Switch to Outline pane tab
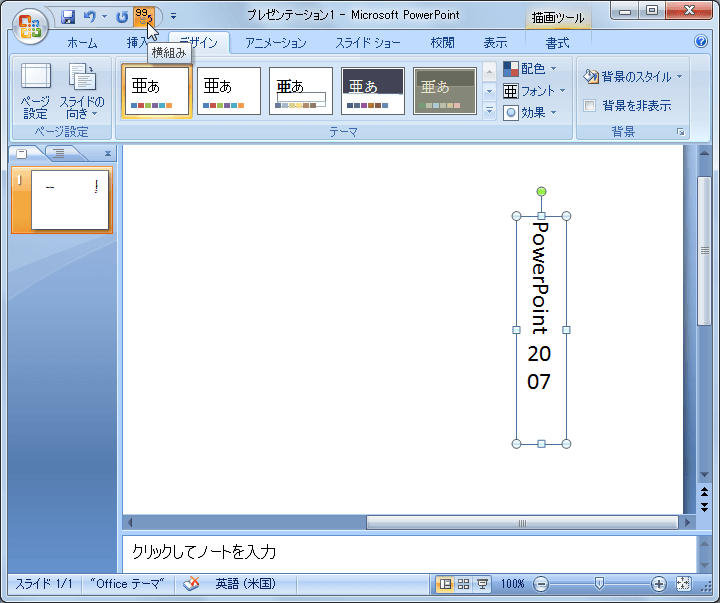 [59, 153]
